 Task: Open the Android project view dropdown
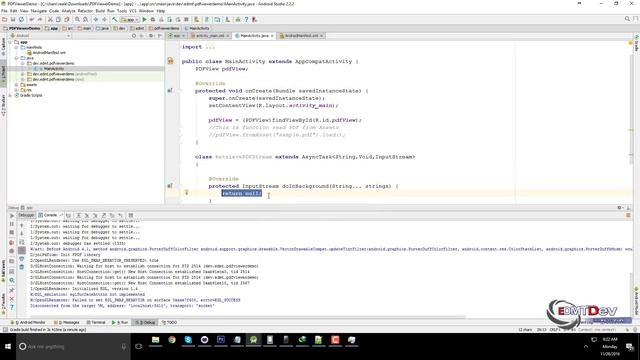[40, 36]
